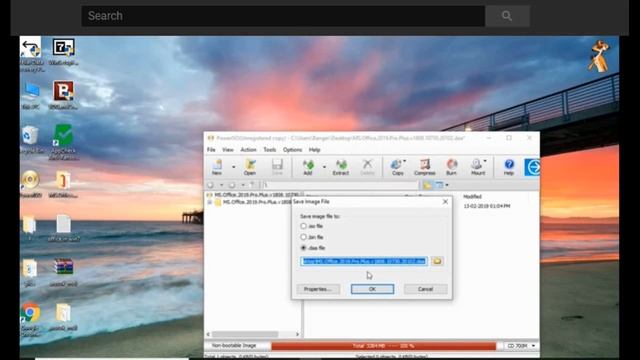Click the Properties... button
This screenshot has height=360, width=640.
[318, 289]
